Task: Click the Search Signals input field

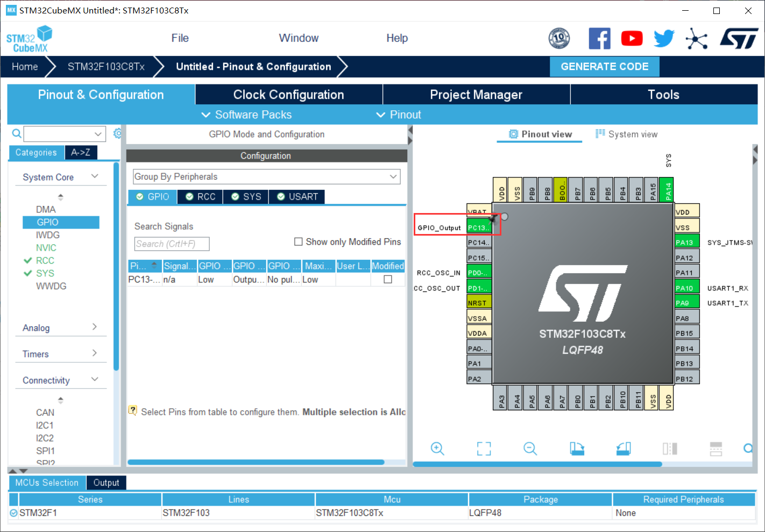Action: 172,244
